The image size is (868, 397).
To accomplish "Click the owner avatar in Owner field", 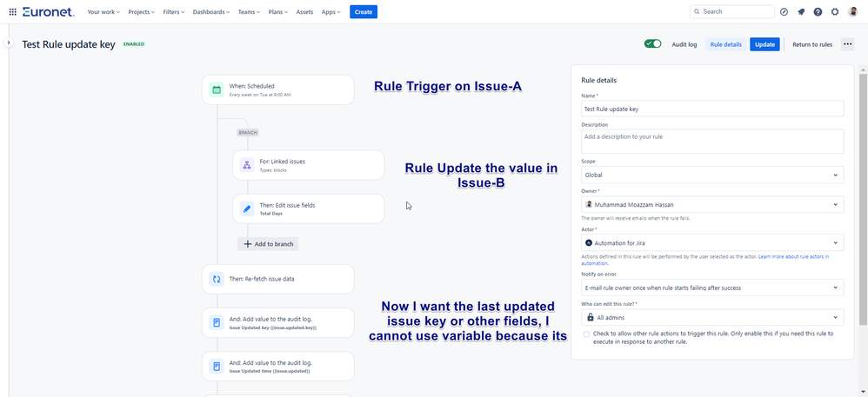I will [589, 205].
